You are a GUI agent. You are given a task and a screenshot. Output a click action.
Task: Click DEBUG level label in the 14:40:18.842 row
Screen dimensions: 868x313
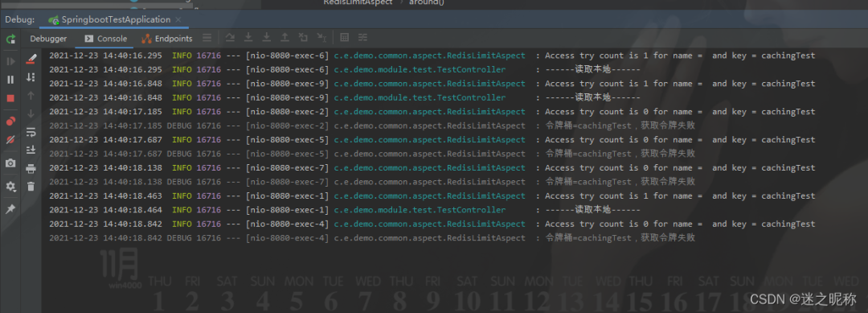(x=179, y=237)
